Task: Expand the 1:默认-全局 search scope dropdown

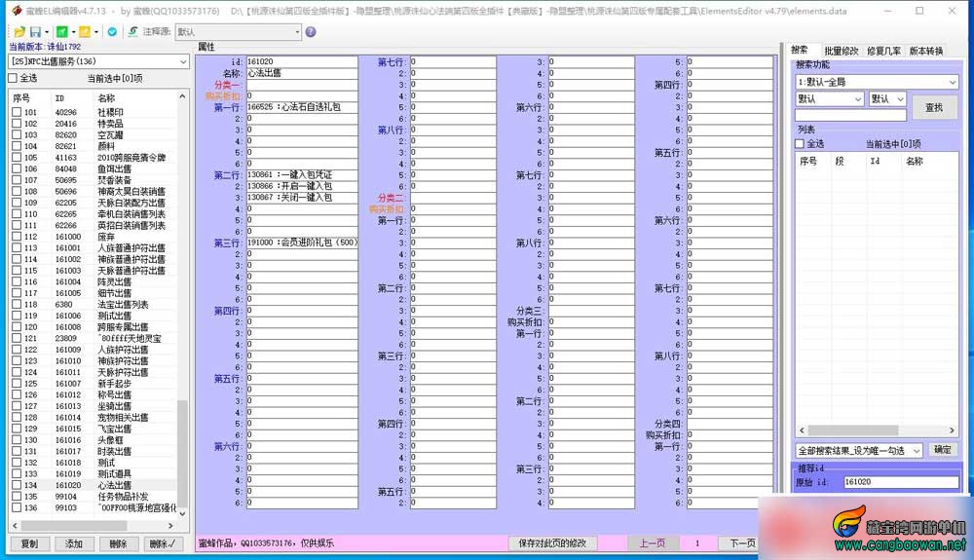Action: (877, 82)
